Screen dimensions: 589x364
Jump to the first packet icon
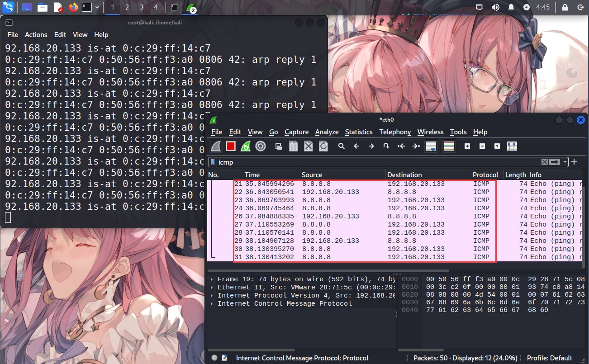401,146
